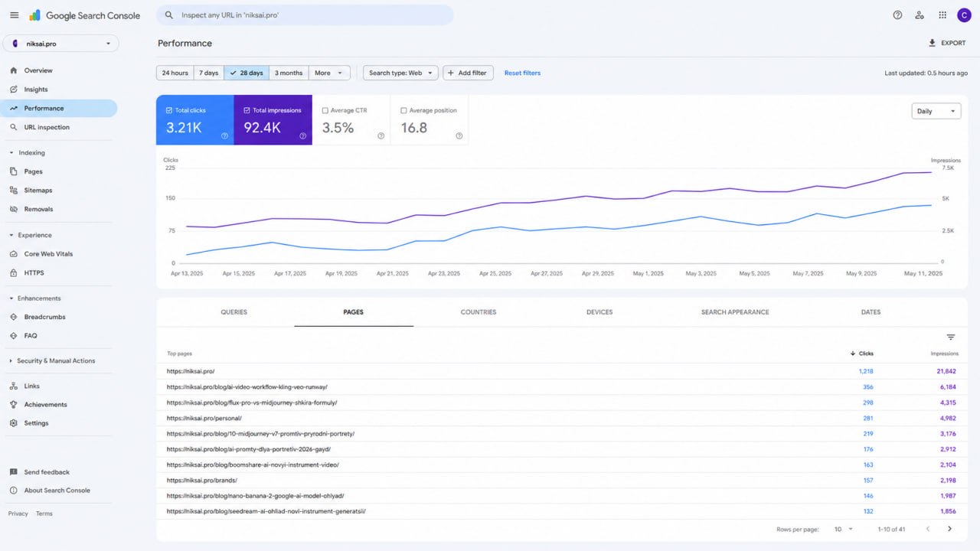This screenshot has width=980, height=551.
Task: Open the help question mark icon
Action: coord(897,15)
